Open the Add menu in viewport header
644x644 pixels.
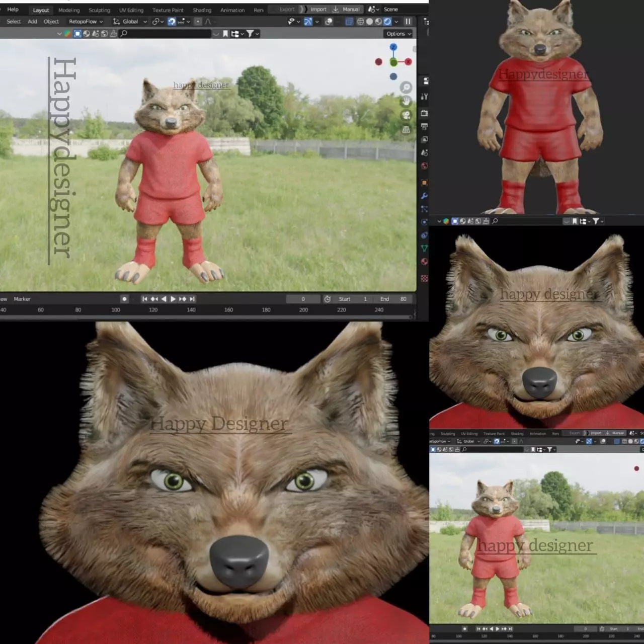coord(32,22)
